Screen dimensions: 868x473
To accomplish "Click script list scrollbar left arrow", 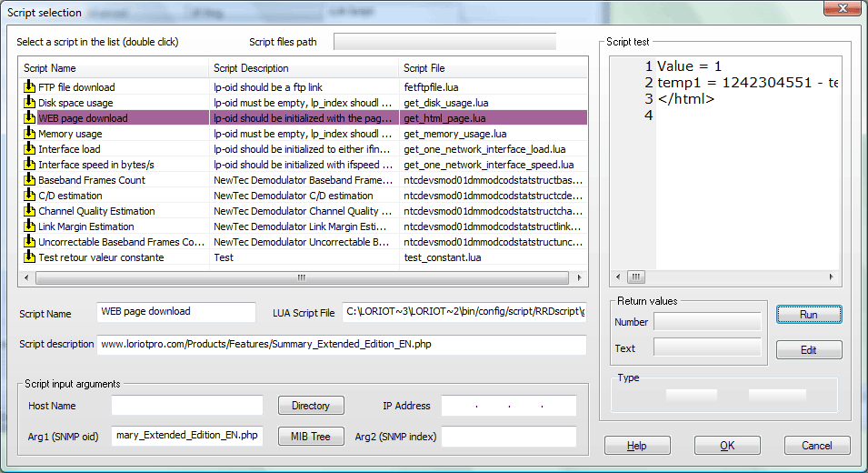I will 26,277.
